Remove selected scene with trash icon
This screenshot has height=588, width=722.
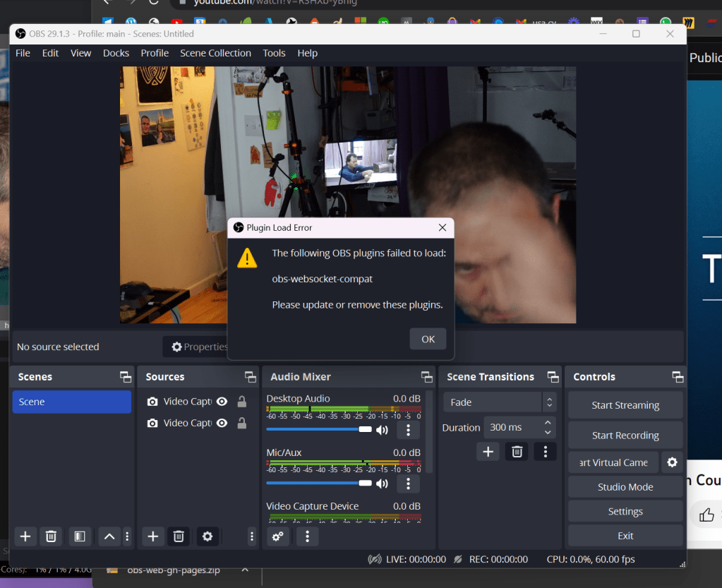[x=51, y=536]
